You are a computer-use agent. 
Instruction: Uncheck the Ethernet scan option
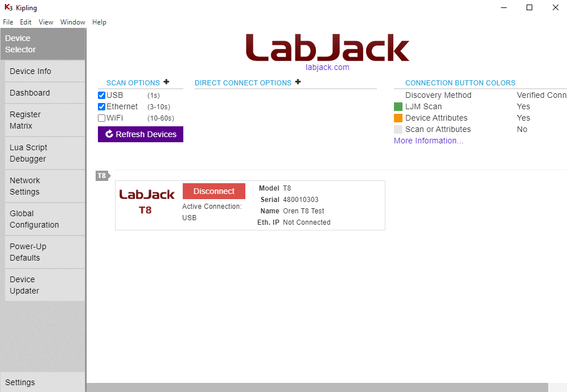pyautogui.click(x=101, y=106)
